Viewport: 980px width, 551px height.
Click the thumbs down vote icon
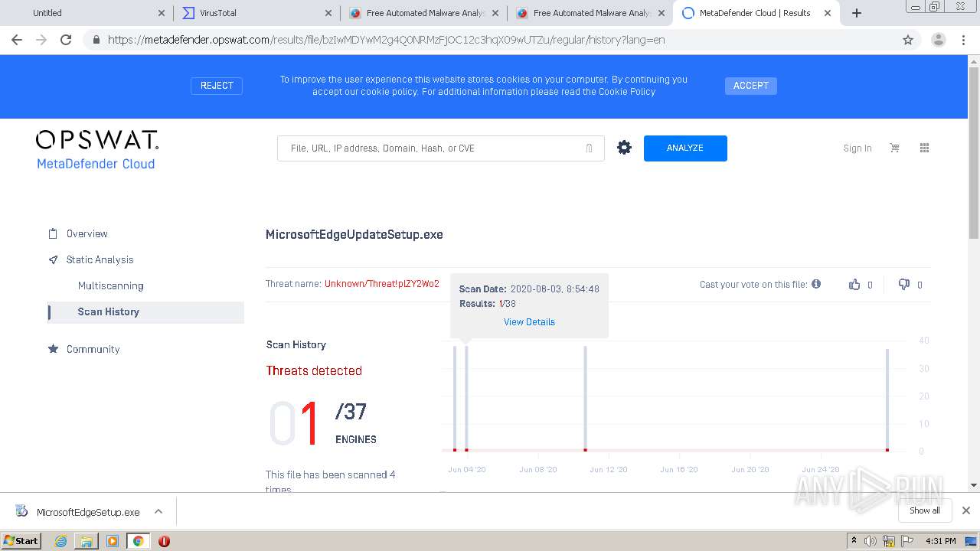click(904, 284)
